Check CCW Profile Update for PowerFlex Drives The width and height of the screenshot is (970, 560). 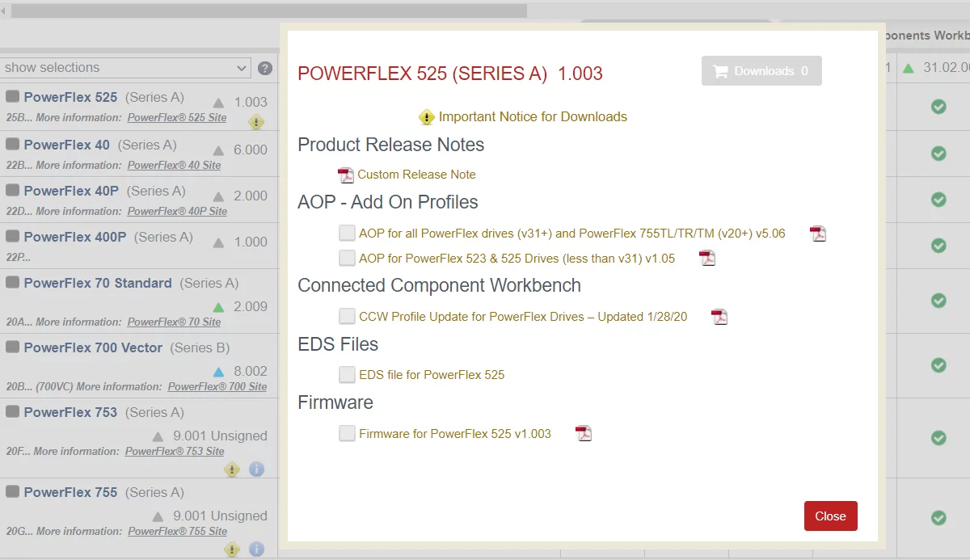[347, 316]
